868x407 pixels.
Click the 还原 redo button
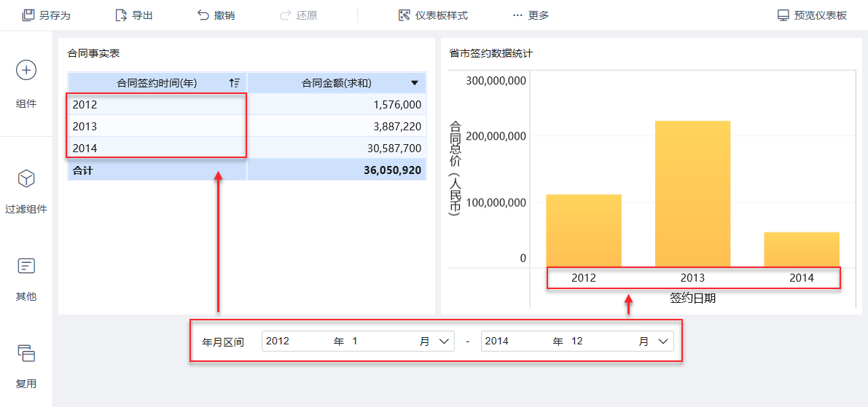click(x=298, y=15)
